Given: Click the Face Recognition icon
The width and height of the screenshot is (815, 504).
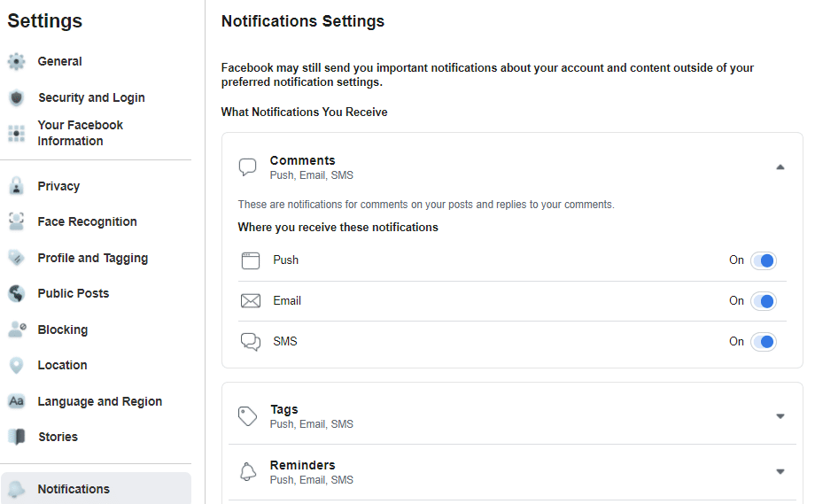Looking at the screenshot, I should (x=16, y=222).
